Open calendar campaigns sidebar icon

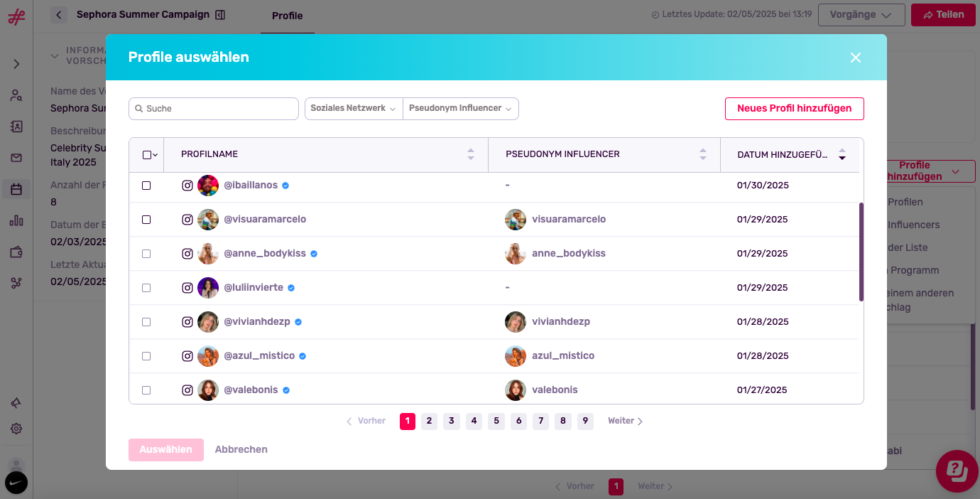point(16,189)
